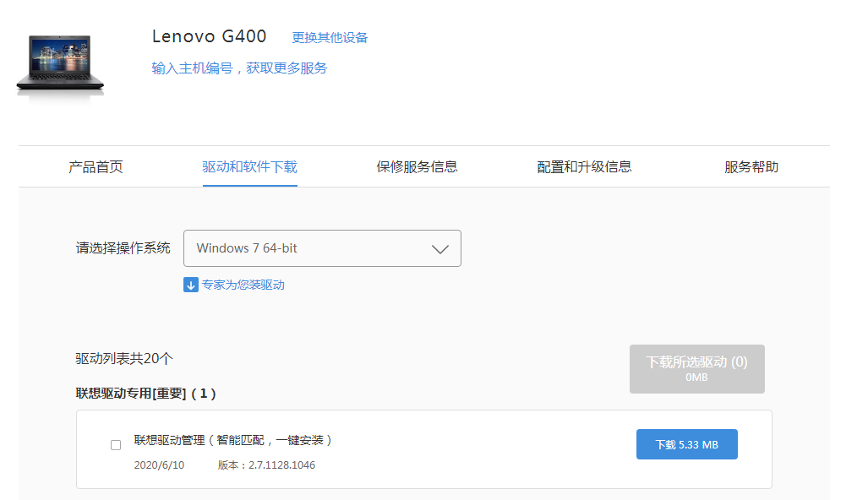This screenshot has height=500, width=868.
Task: Click the blue download arrow icon
Action: 191,285
